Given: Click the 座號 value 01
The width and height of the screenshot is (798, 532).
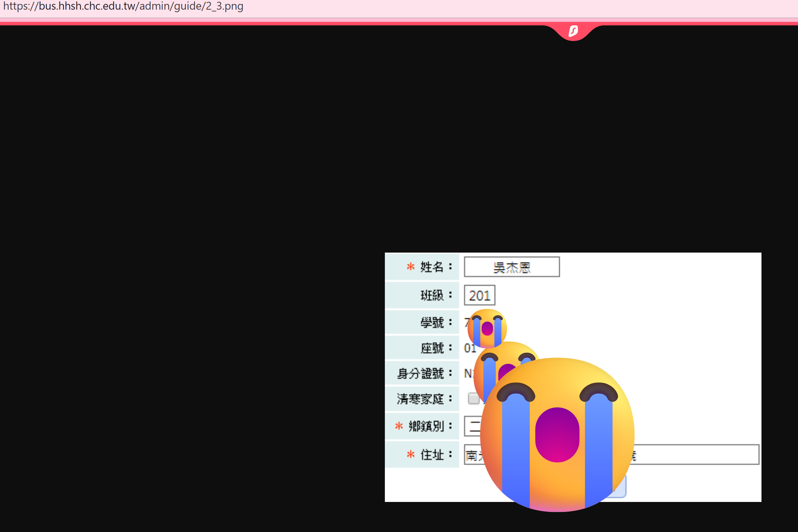Looking at the screenshot, I should pyautogui.click(x=470, y=348).
